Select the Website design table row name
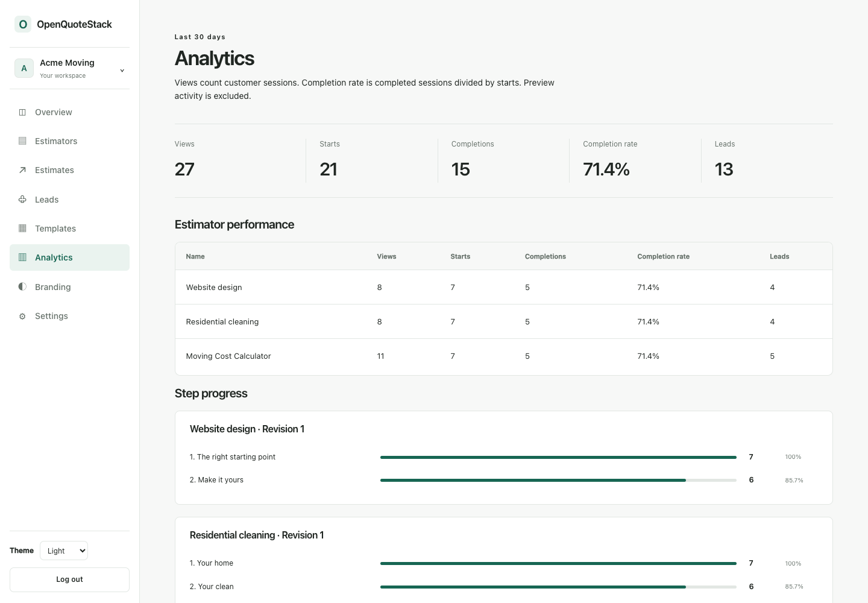868x603 pixels. (x=214, y=288)
